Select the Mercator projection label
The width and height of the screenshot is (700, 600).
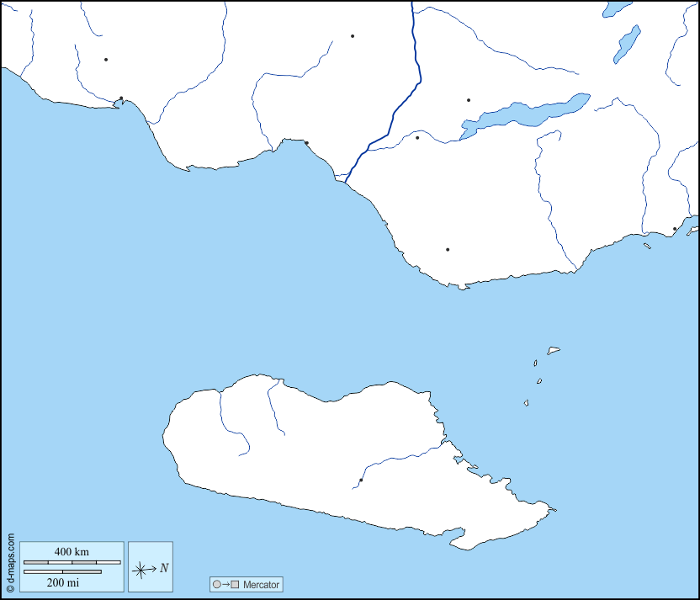point(261,584)
